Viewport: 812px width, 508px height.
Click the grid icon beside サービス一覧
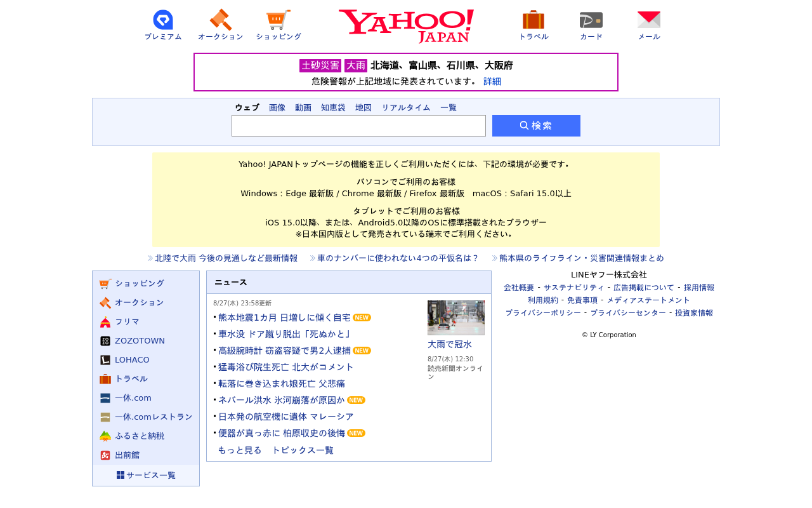[x=121, y=475]
